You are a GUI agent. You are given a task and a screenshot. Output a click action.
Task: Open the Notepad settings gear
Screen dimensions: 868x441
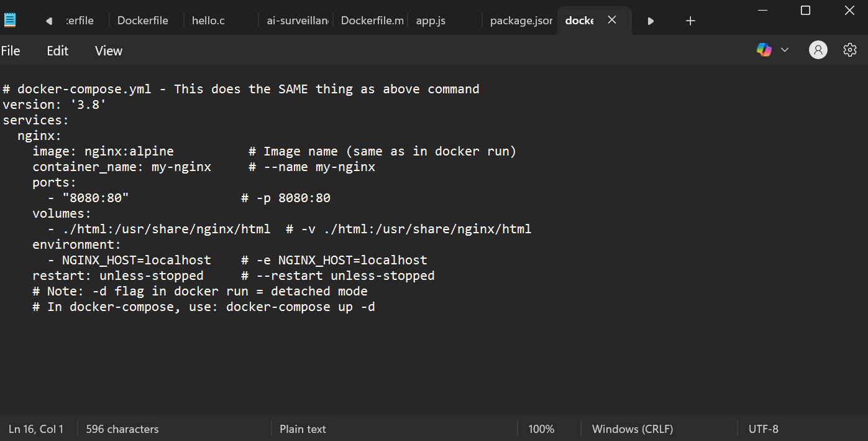(849, 50)
